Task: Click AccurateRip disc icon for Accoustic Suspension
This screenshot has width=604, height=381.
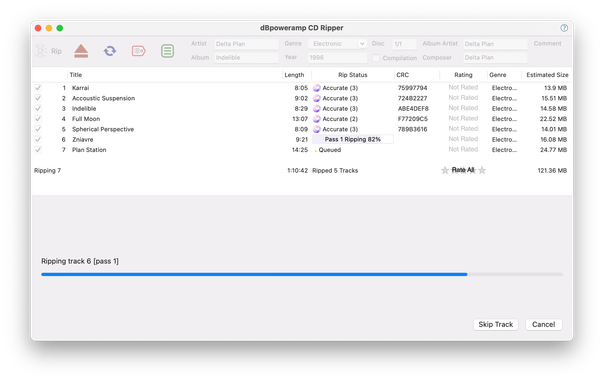Action: pyautogui.click(x=317, y=98)
